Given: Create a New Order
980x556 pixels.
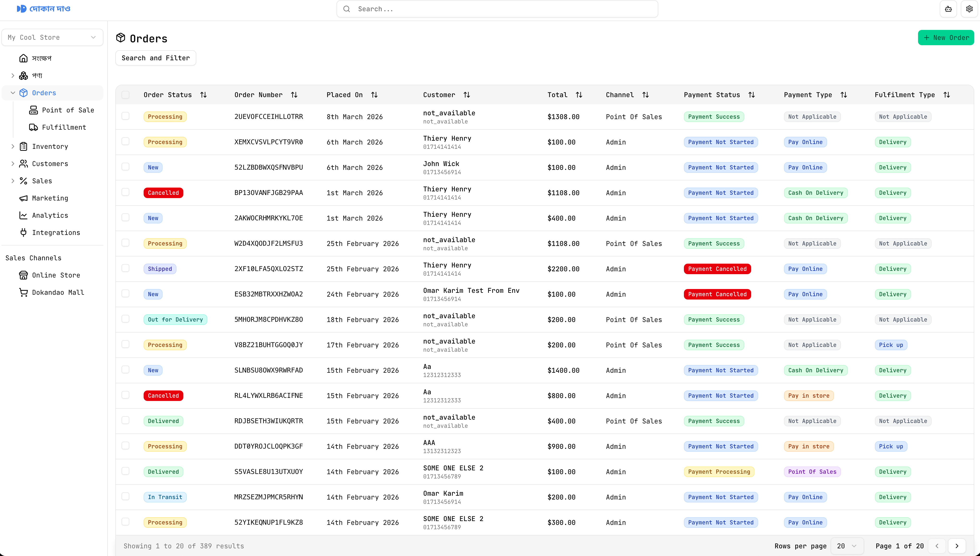Looking at the screenshot, I should 946,37.
